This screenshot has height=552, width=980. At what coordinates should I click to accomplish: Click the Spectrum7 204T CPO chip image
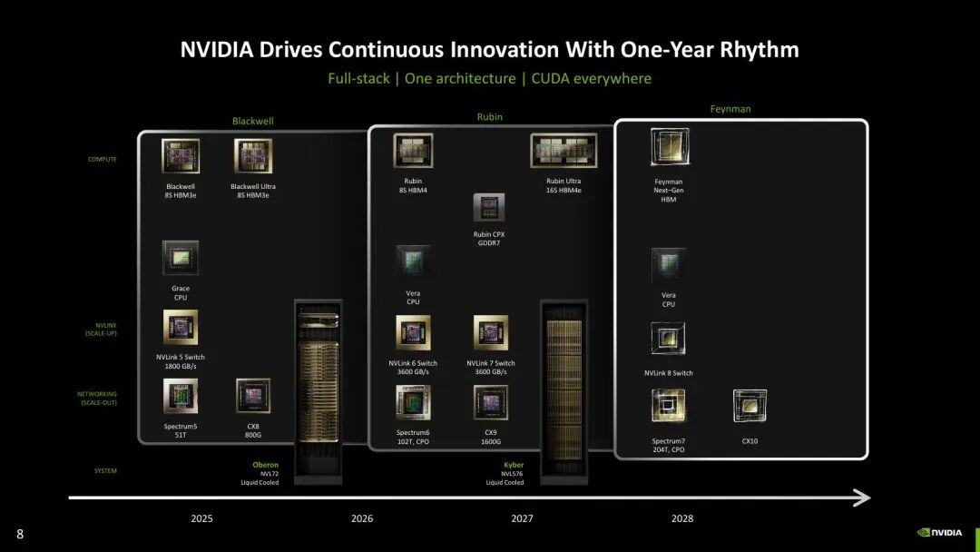668,406
